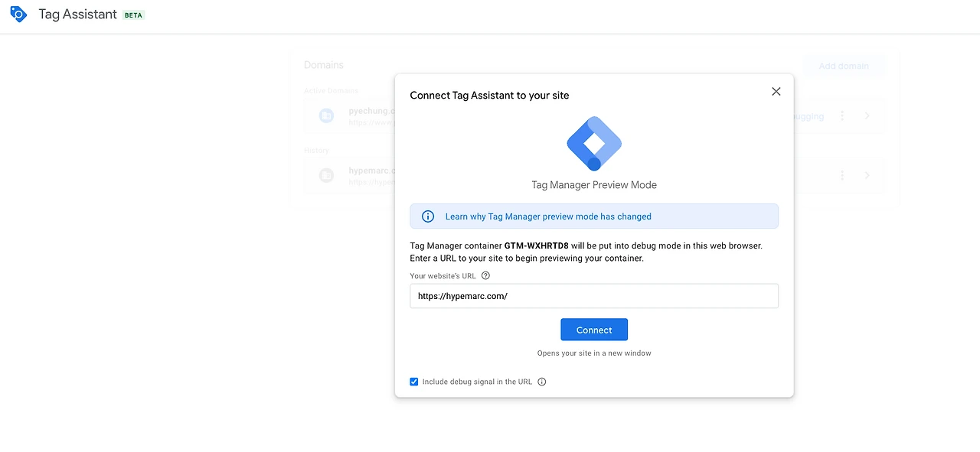Image resolution: width=980 pixels, height=452 pixels.
Task: Click the container ID GTM-WXHRTD8 text
Action: 536,246
